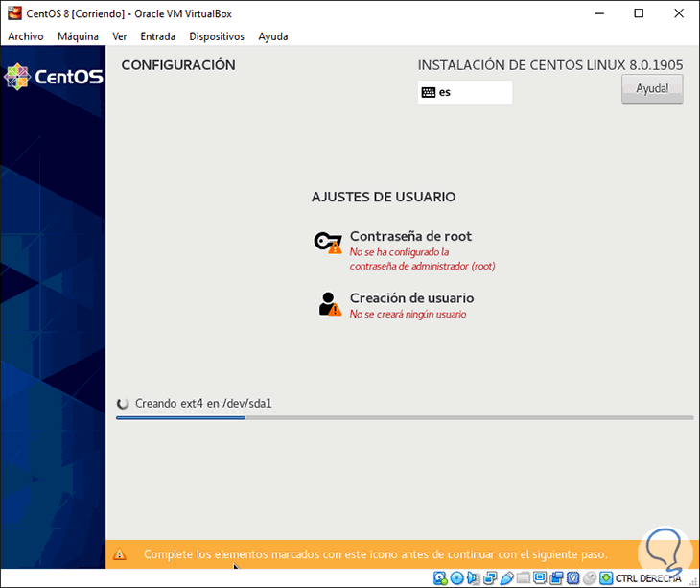This screenshot has width=700, height=588.
Task: Open the network adapter indicator
Action: 490,578
